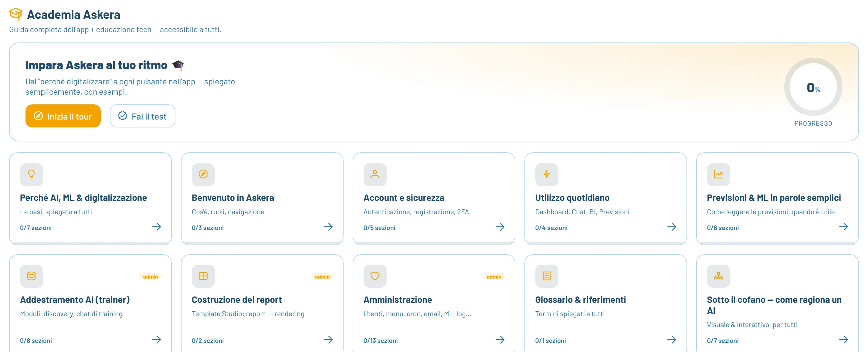Open Addestramento AI (trainer) via its arrow
The height and width of the screenshot is (352, 868).
[x=156, y=340]
